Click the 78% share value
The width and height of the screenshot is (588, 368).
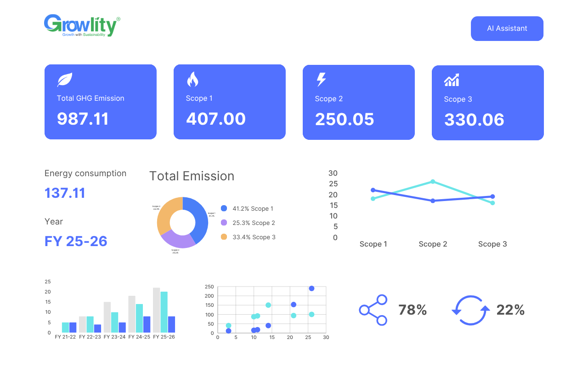coord(413,310)
